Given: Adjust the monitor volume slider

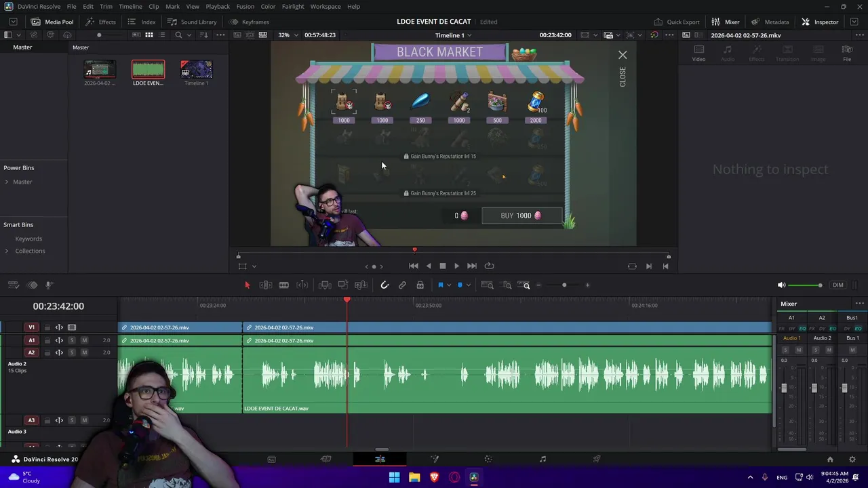Looking at the screenshot, I should pyautogui.click(x=805, y=285).
